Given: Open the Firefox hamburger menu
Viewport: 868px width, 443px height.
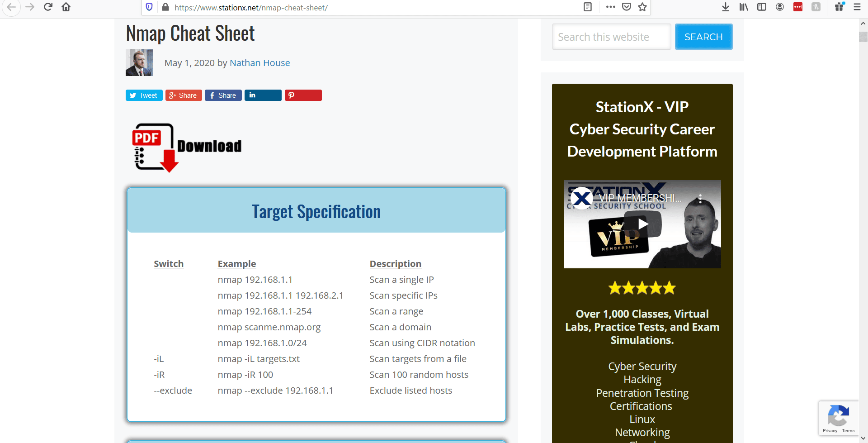Looking at the screenshot, I should coord(857,7).
